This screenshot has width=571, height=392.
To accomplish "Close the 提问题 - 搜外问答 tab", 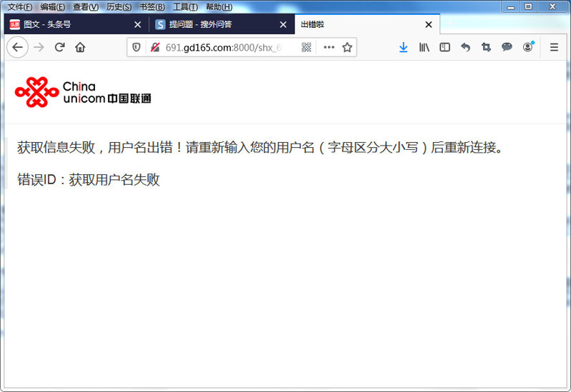I will (283, 24).
